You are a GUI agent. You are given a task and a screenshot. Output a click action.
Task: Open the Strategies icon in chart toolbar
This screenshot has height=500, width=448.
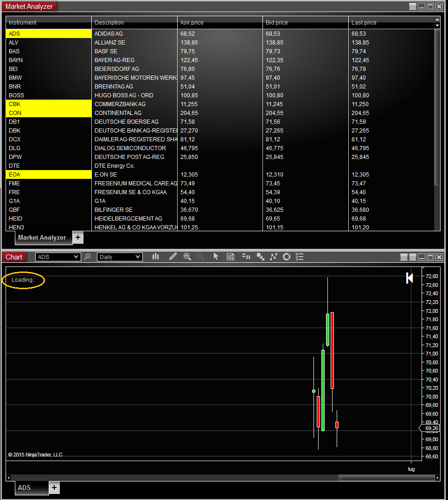click(287, 257)
